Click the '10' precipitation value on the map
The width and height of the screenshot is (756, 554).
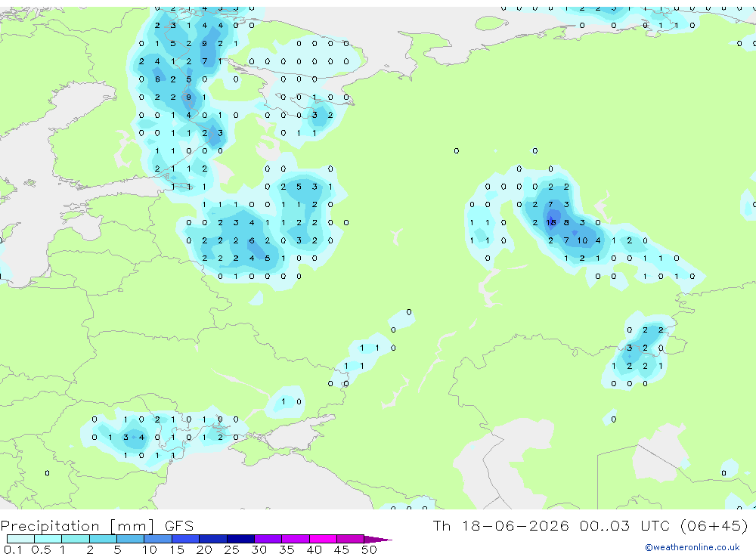pos(582,240)
